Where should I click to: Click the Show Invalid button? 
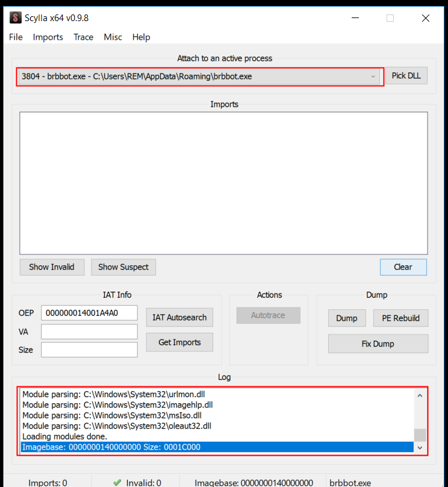(x=52, y=267)
